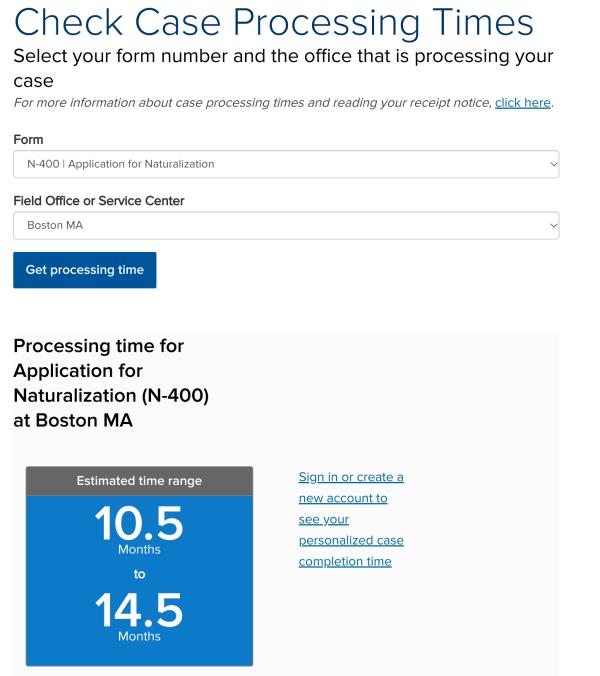Click the italic "For more information" note
The height and width of the screenshot is (676, 600).
click(283, 103)
